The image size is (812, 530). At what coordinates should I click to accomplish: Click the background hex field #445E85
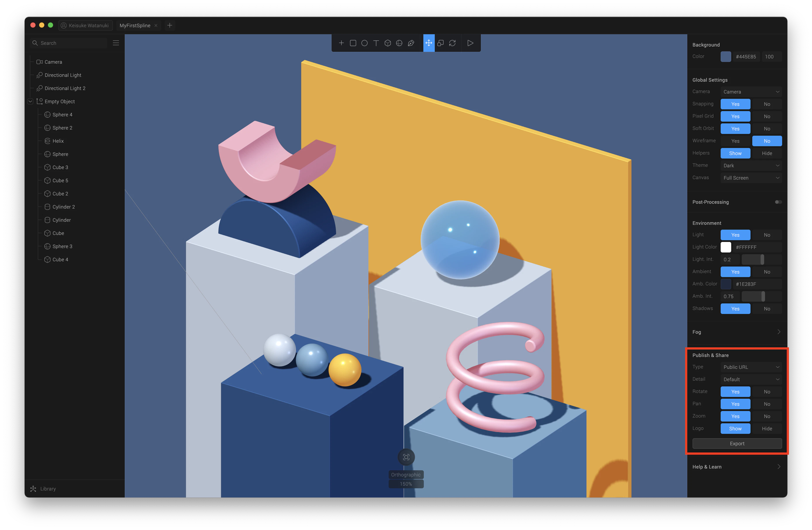(746, 57)
